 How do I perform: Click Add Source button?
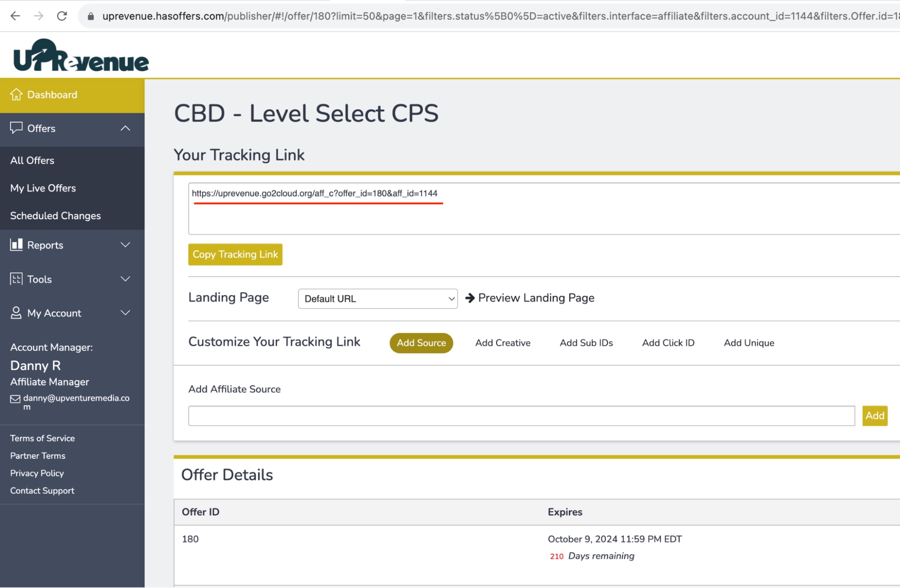click(x=421, y=342)
